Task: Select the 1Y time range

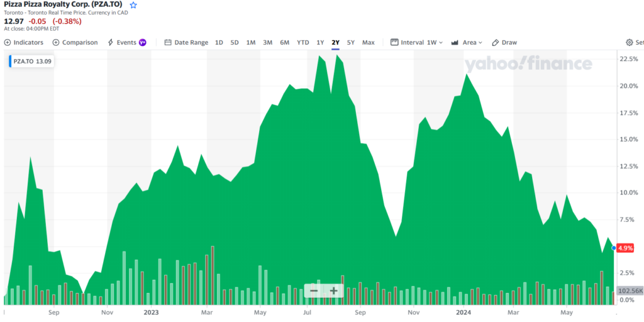Action: pyautogui.click(x=320, y=42)
